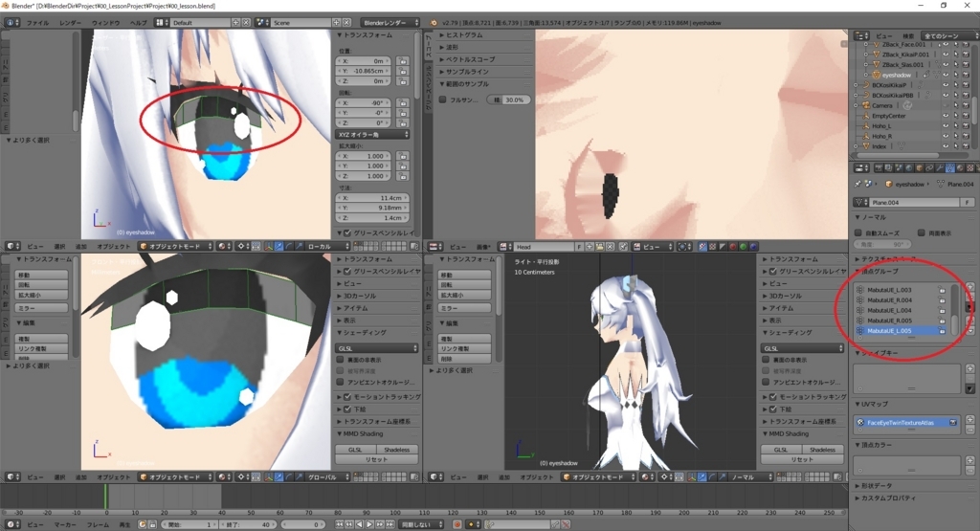Click the Scene name field
Viewport: 980px width, 531px height.
pyautogui.click(x=301, y=23)
